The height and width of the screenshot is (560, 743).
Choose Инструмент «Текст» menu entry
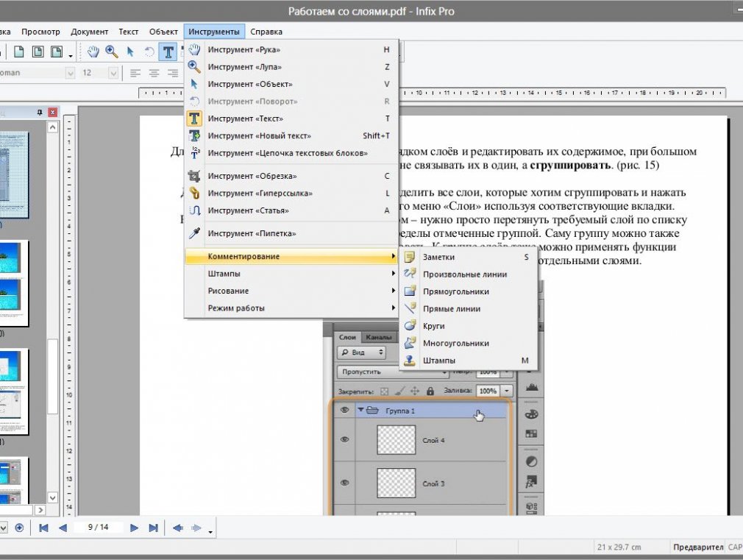coord(291,118)
